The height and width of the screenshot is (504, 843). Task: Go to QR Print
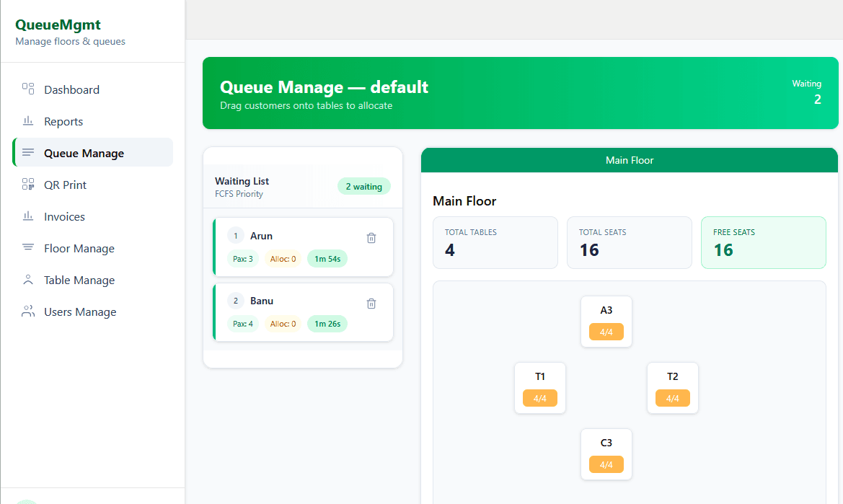coord(92,185)
